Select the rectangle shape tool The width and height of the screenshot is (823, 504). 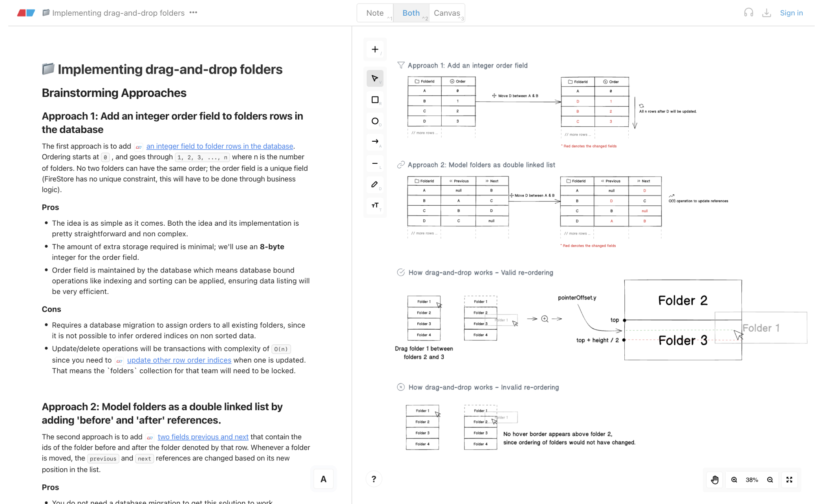tap(375, 100)
